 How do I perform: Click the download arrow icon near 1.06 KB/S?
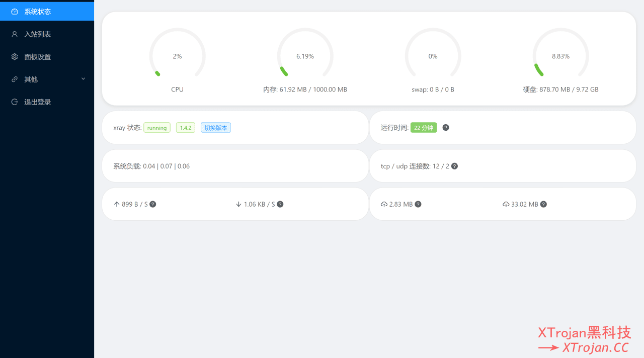click(x=238, y=204)
